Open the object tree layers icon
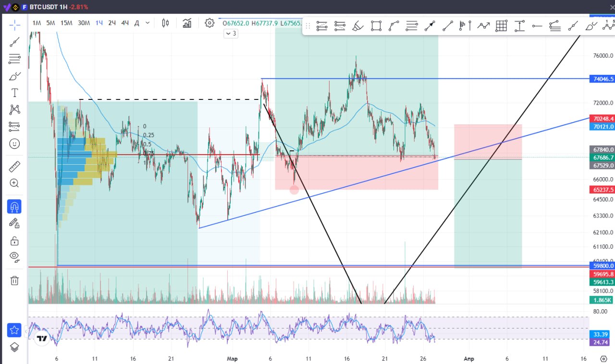615x364 pixels. point(14,347)
